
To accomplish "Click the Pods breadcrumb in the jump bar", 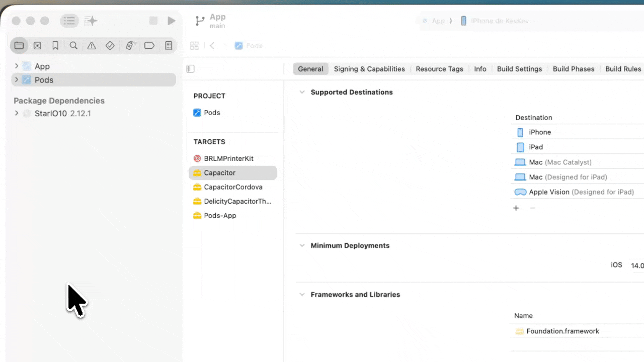I will 249,46.
